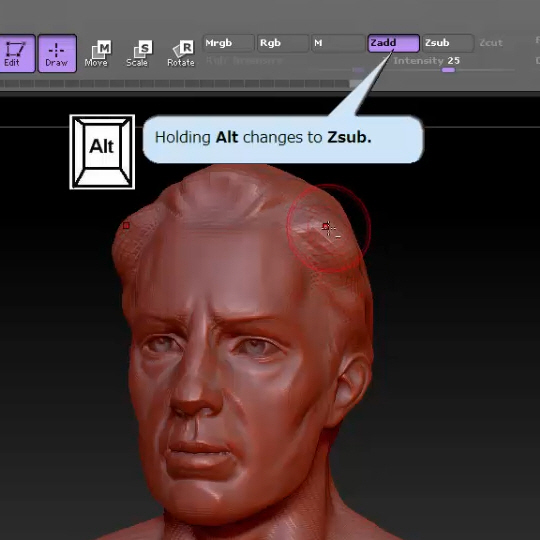Adjust the Z Intensity slider handle
540x540 pixels.
tap(448, 70)
